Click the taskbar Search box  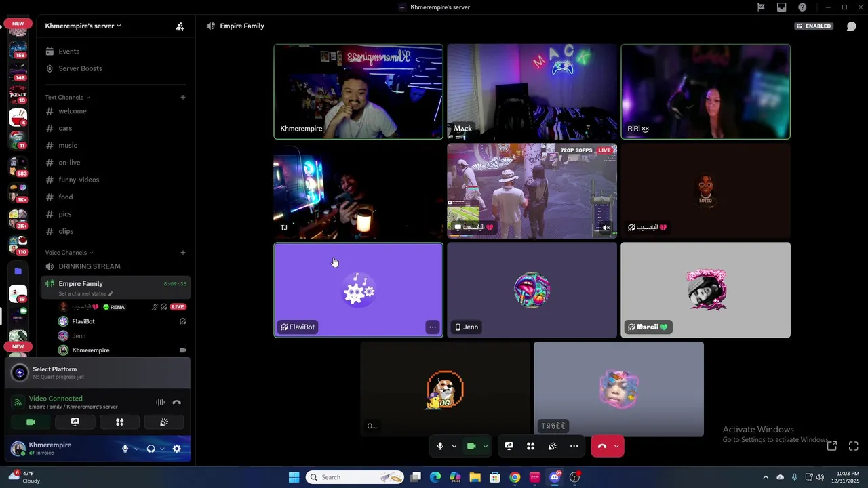[x=355, y=477]
